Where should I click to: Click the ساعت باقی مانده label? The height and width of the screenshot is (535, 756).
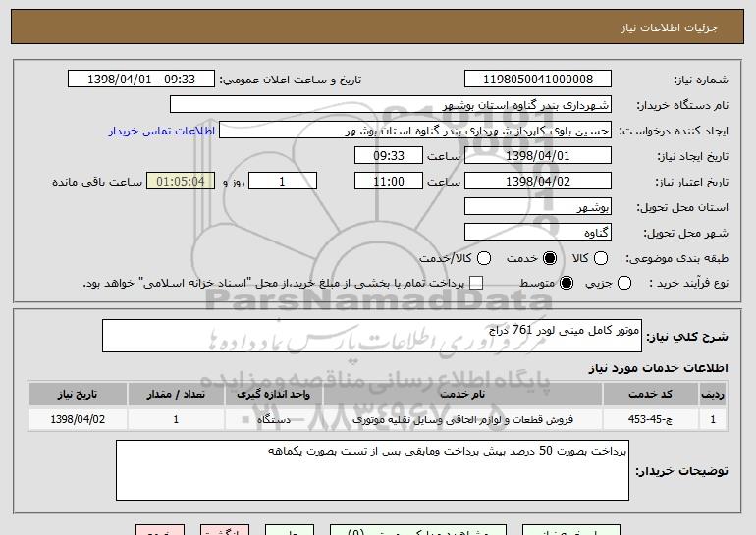[x=97, y=182]
